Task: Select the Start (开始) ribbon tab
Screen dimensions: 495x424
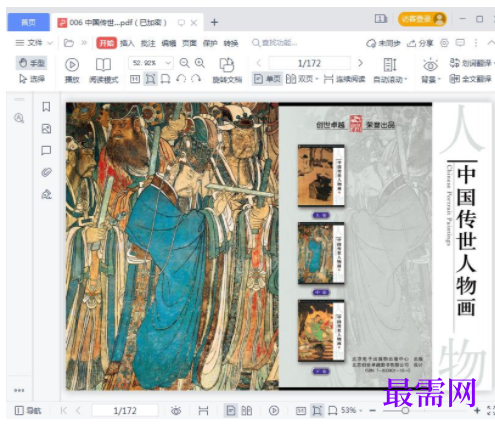Action: point(106,43)
